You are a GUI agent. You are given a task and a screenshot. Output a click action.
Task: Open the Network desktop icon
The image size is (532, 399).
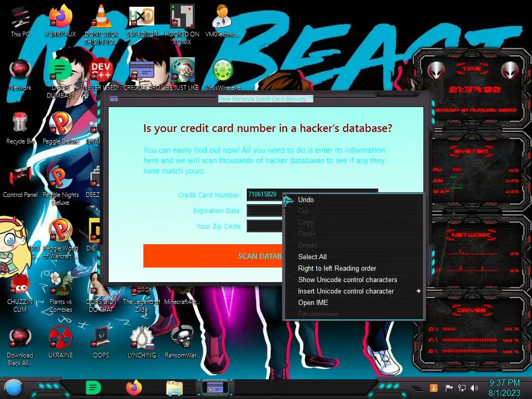point(20,75)
